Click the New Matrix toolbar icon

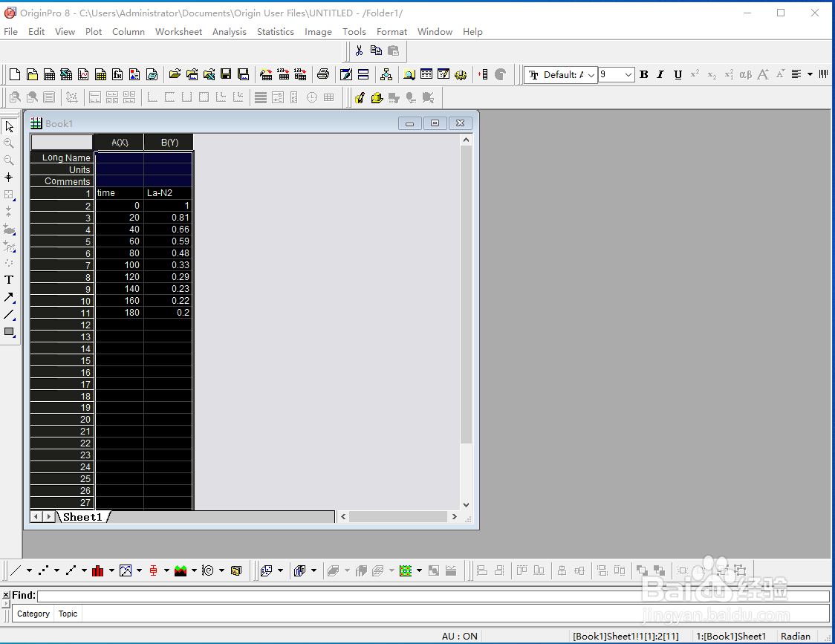(100, 74)
